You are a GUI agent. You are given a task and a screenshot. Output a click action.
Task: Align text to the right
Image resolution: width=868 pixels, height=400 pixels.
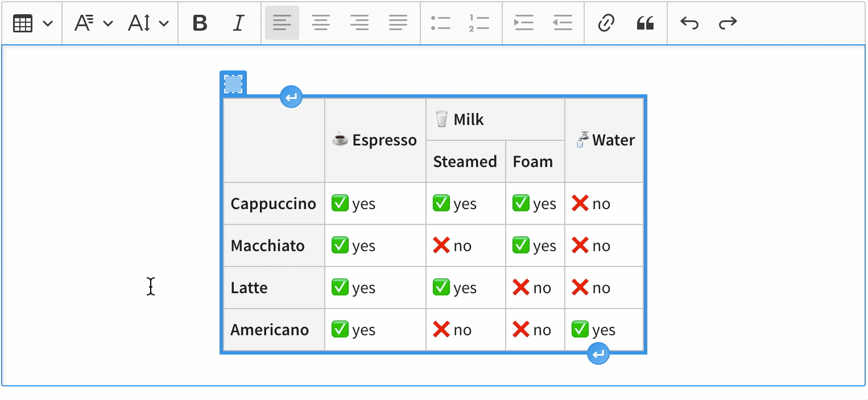(359, 23)
